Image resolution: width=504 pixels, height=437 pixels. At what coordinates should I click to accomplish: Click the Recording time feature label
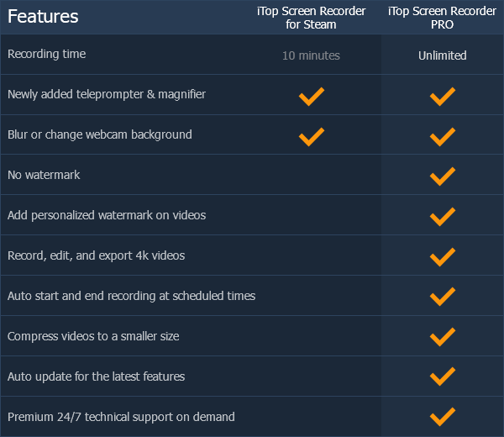(47, 55)
